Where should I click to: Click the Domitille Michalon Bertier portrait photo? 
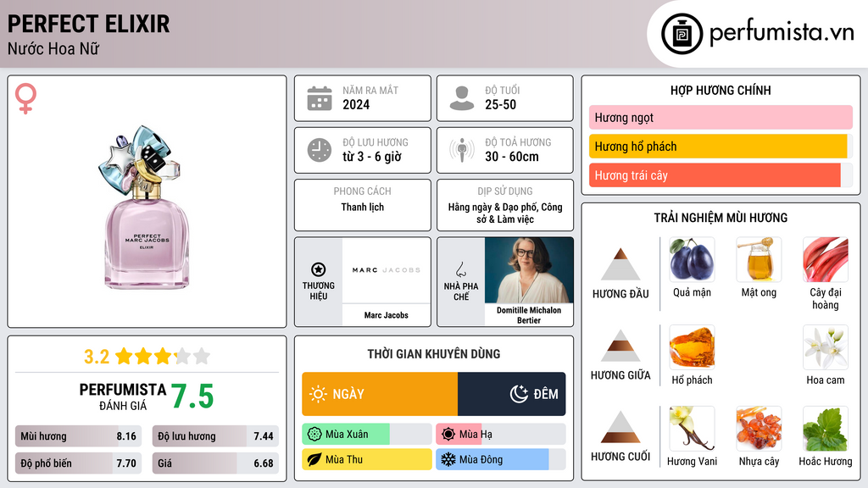tap(529, 270)
